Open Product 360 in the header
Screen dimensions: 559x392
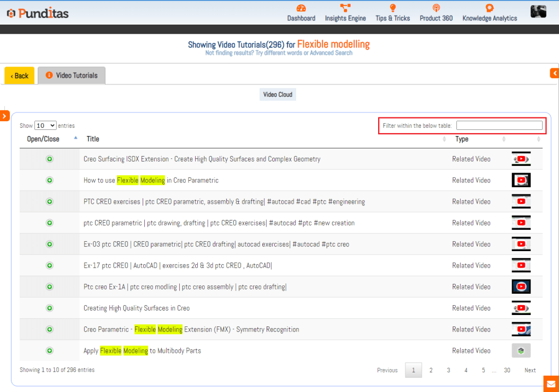click(436, 9)
